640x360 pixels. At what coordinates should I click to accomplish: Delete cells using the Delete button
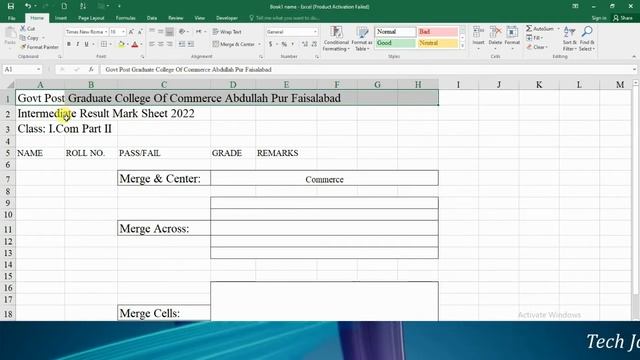pos(495,38)
